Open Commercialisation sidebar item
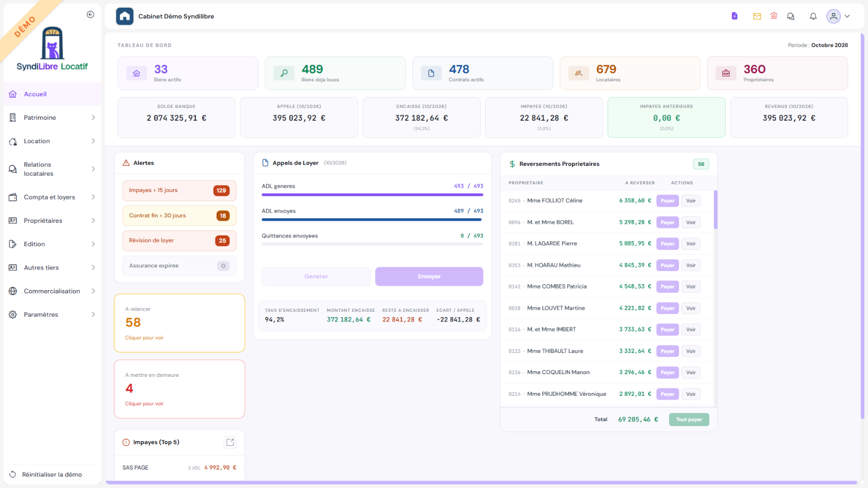 pos(52,291)
